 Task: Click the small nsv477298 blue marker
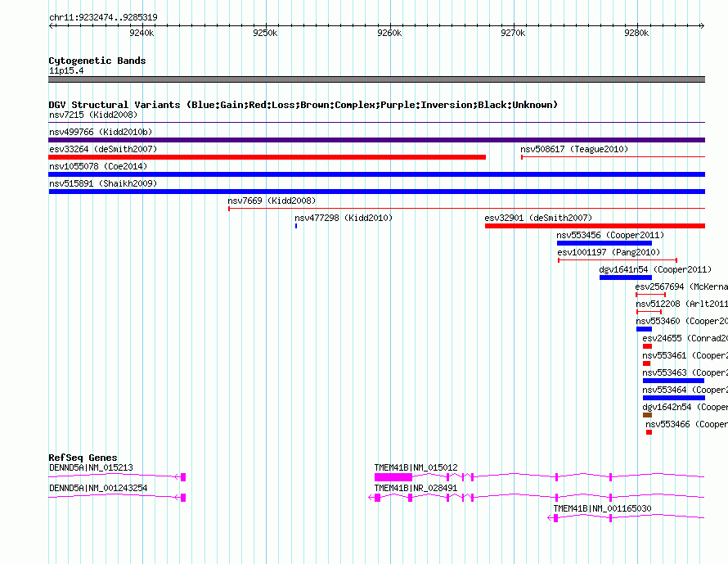pyautogui.click(x=296, y=226)
